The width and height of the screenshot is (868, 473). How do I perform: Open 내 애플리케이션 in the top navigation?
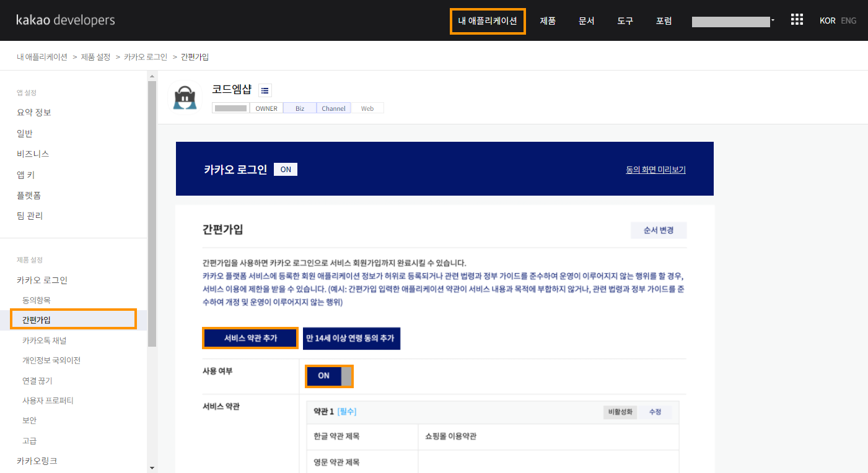click(488, 20)
